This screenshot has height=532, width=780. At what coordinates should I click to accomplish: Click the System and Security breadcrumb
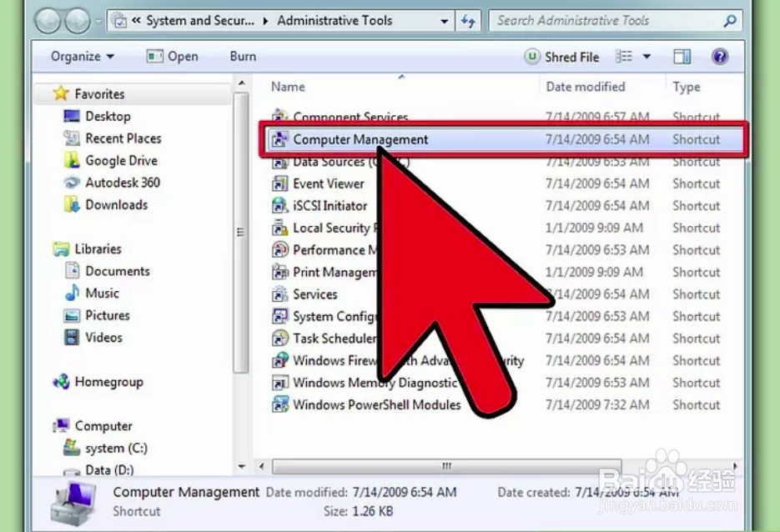[200, 20]
